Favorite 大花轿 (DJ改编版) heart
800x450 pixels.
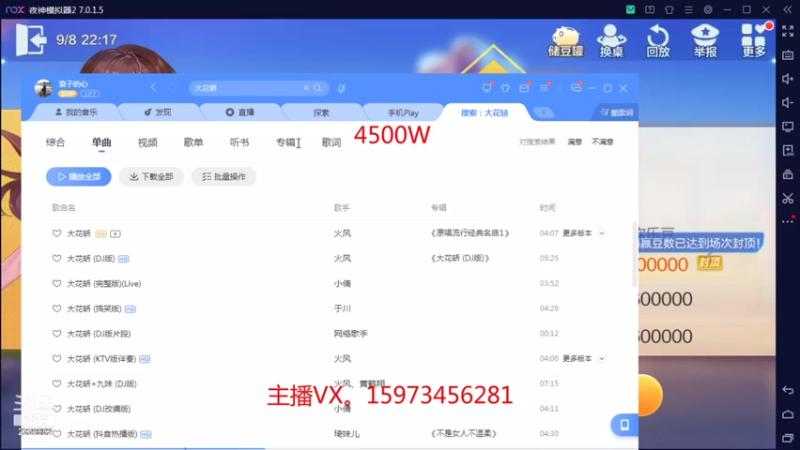click(x=57, y=408)
